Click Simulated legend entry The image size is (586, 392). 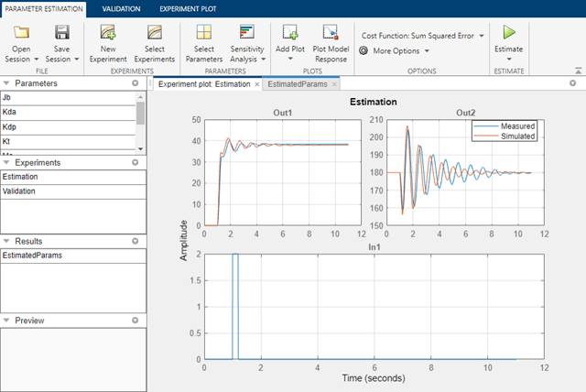click(505, 136)
